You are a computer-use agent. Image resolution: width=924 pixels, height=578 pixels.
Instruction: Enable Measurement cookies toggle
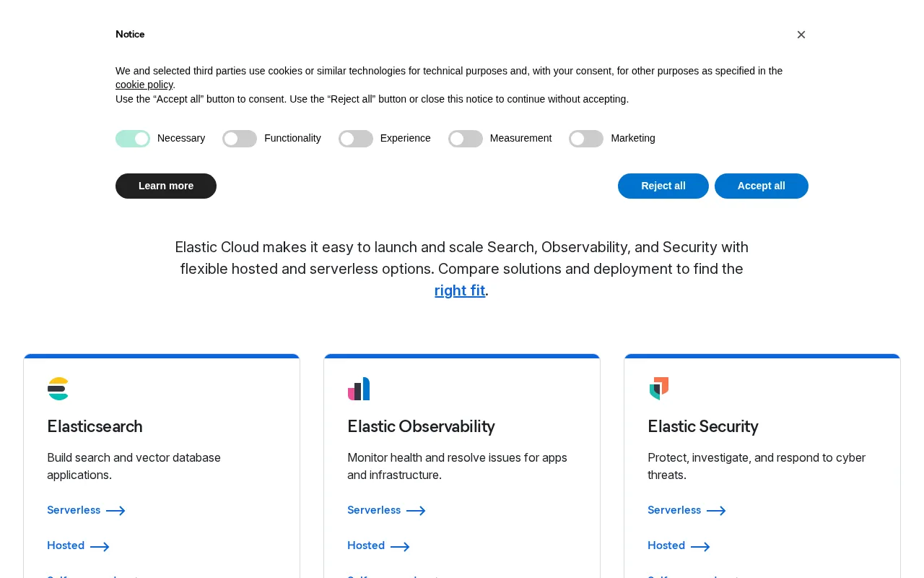[466, 139]
